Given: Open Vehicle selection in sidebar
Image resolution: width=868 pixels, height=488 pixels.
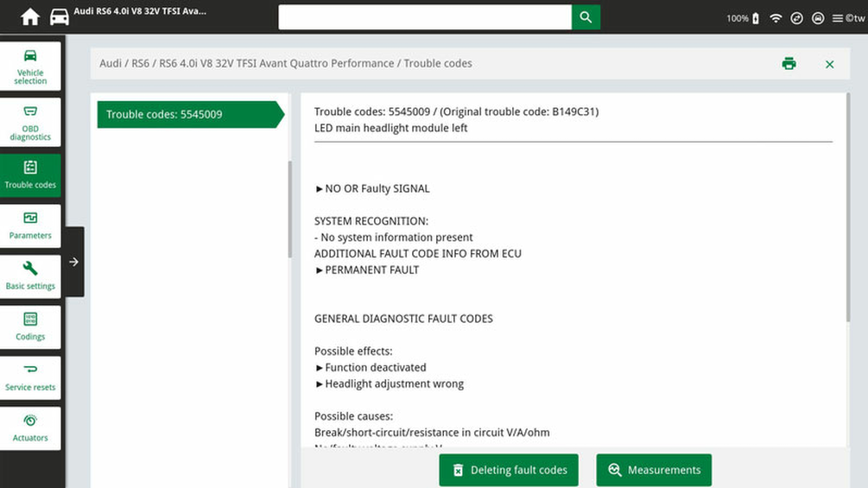Looking at the screenshot, I should pos(30,67).
